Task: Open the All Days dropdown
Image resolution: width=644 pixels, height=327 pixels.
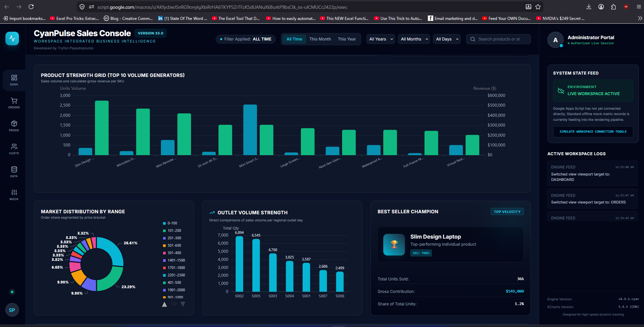Action: tap(447, 39)
